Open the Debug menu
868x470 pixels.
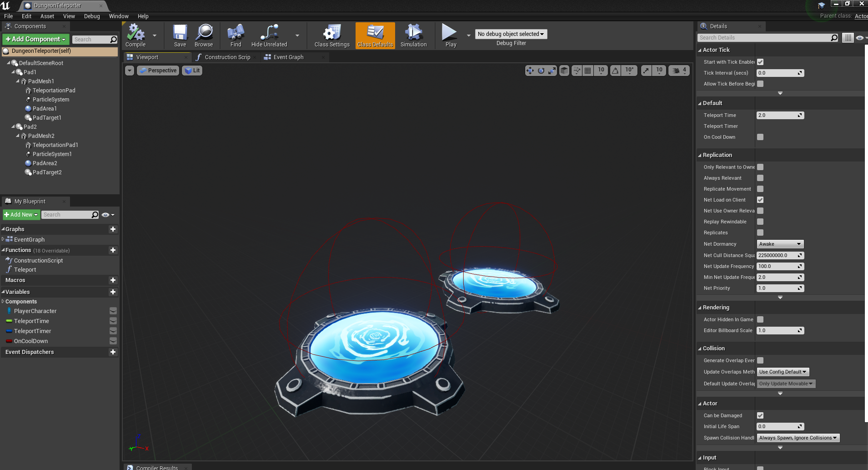pyautogui.click(x=92, y=16)
